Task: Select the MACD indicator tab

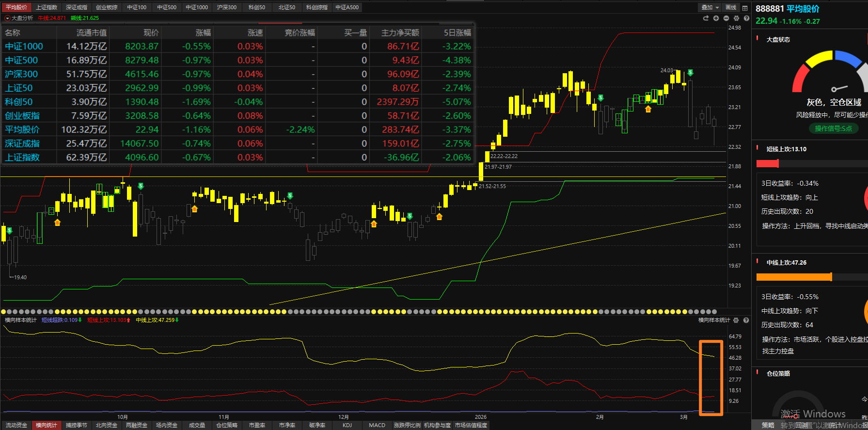Action: point(377,425)
